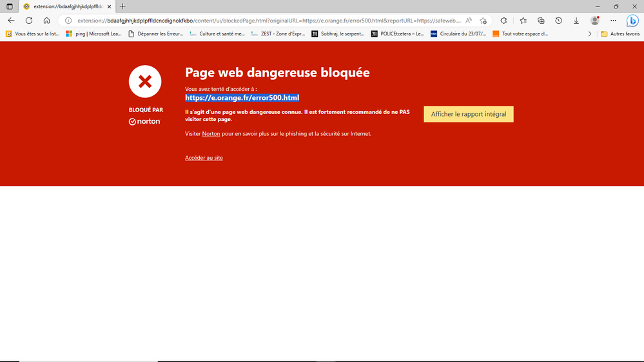644x362 pixels.
Task: Open 'Sobhraj, le serpent...' bookmark
Action: pos(338,33)
